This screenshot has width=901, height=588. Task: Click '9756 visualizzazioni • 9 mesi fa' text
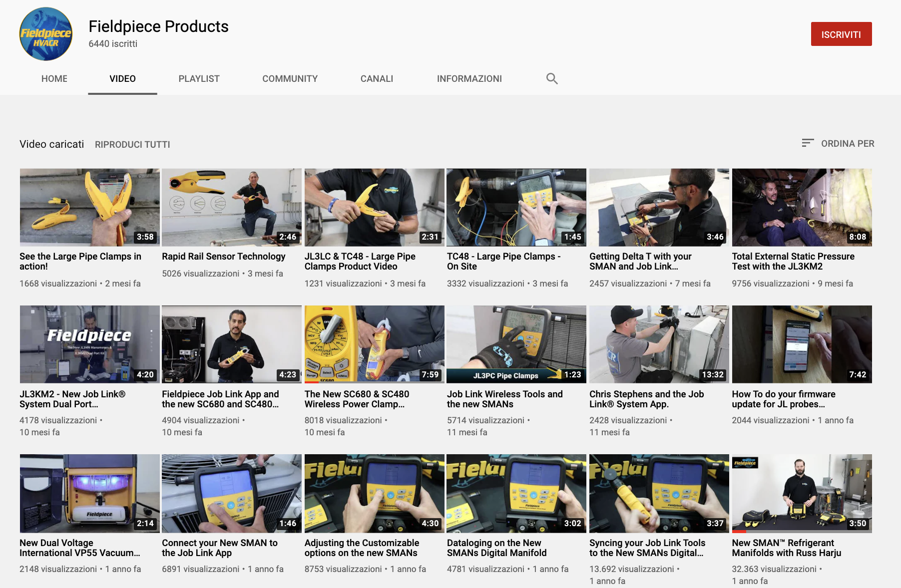pyautogui.click(x=793, y=284)
